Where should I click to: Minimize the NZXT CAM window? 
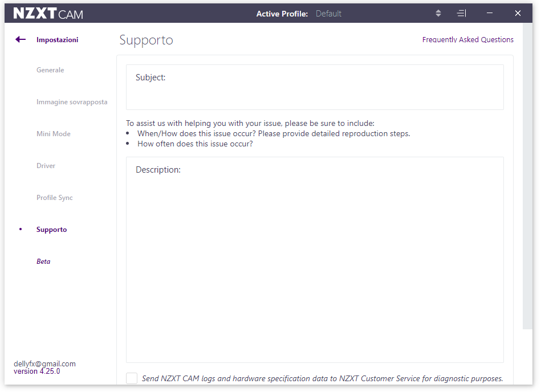[x=489, y=13]
